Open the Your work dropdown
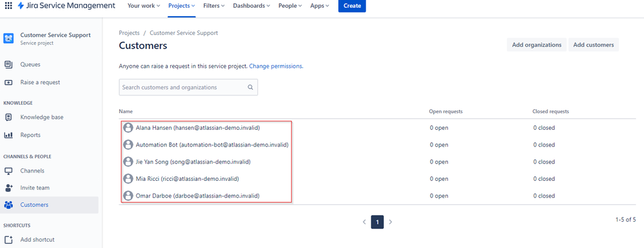 [144, 6]
